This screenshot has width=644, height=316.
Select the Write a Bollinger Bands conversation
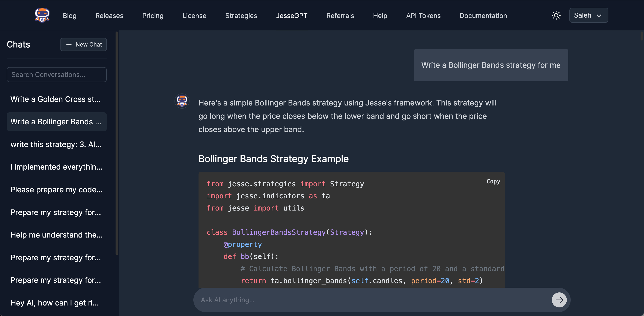[56, 122]
